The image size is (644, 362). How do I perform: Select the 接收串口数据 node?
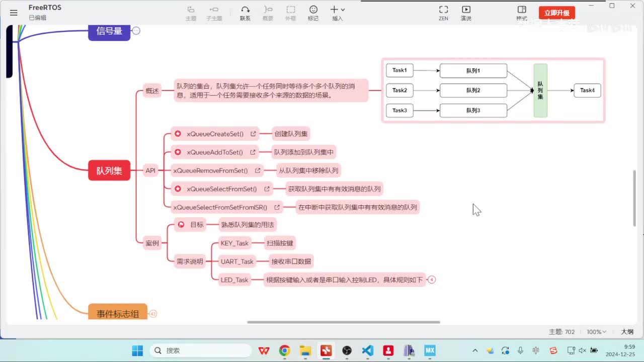(x=291, y=261)
